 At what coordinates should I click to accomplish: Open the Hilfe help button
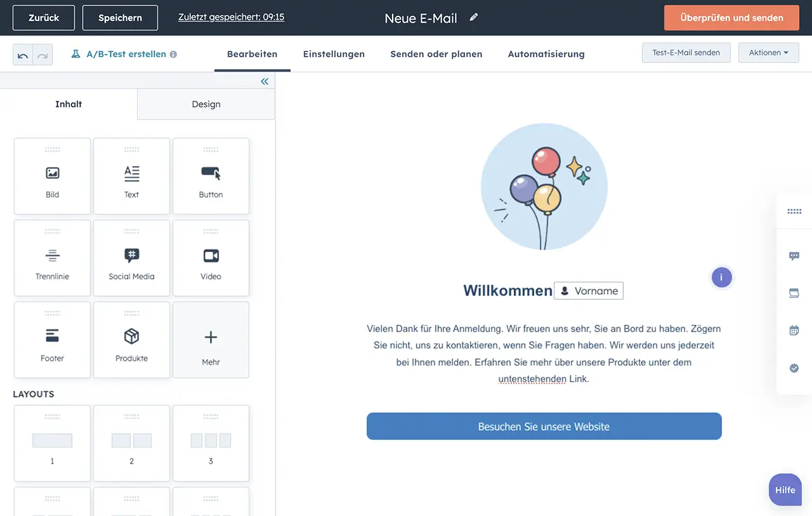[x=785, y=490]
